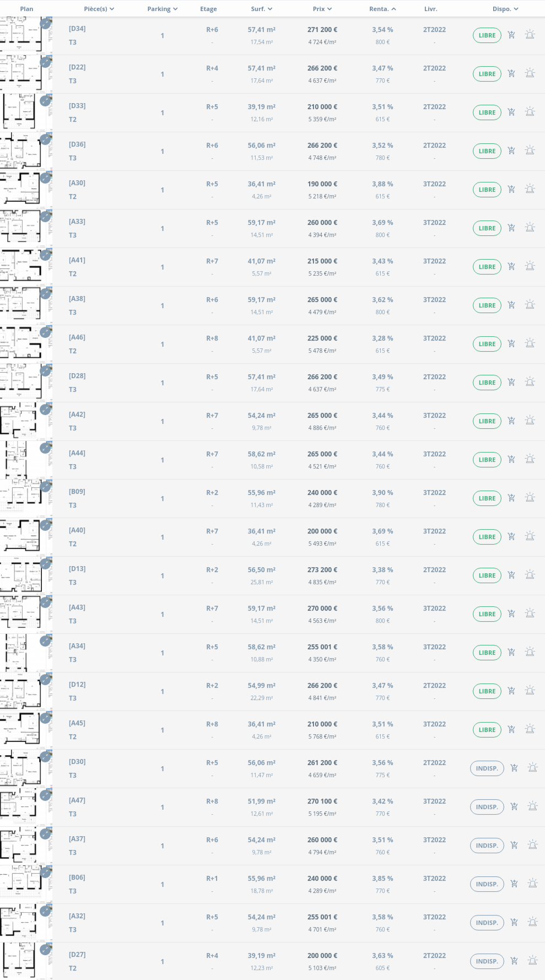Sort by the Prix column

[x=322, y=9]
